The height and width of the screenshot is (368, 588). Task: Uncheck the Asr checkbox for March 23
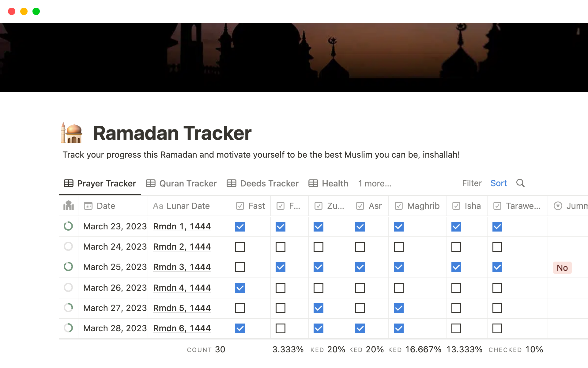tap(360, 227)
